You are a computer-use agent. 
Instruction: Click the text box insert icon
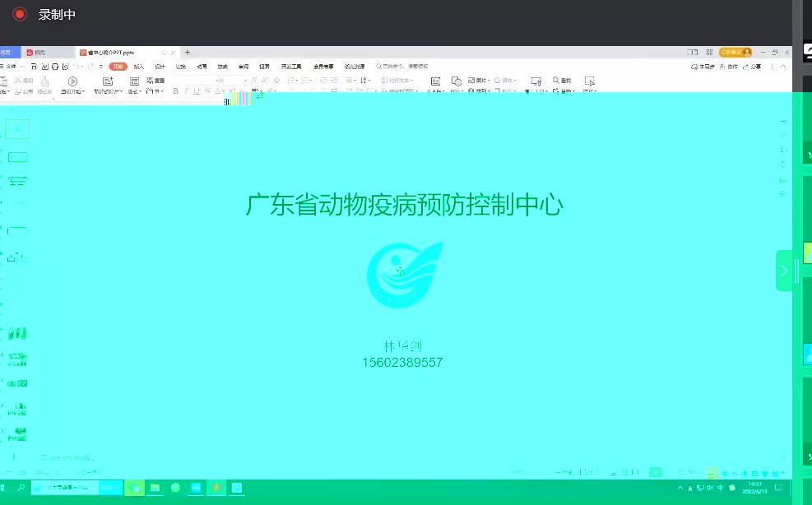pyautogui.click(x=435, y=81)
